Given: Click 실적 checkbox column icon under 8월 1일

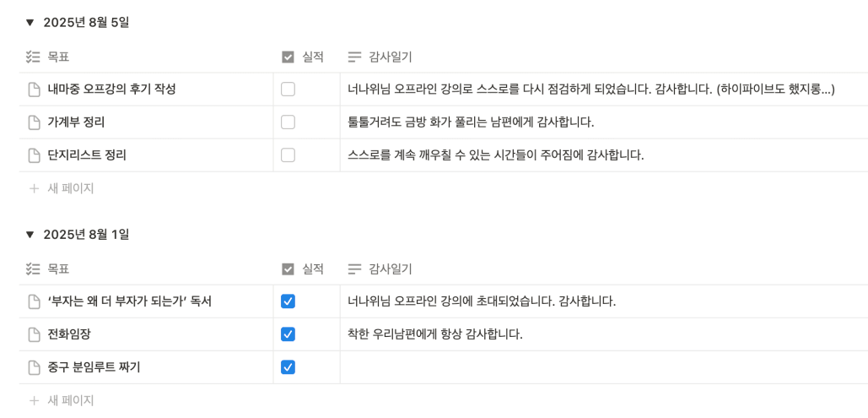Looking at the screenshot, I should pos(288,269).
